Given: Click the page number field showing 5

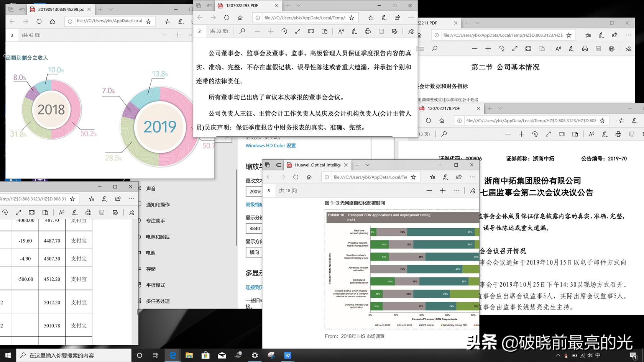Looking at the screenshot, I should pyautogui.click(x=269, y=191).
